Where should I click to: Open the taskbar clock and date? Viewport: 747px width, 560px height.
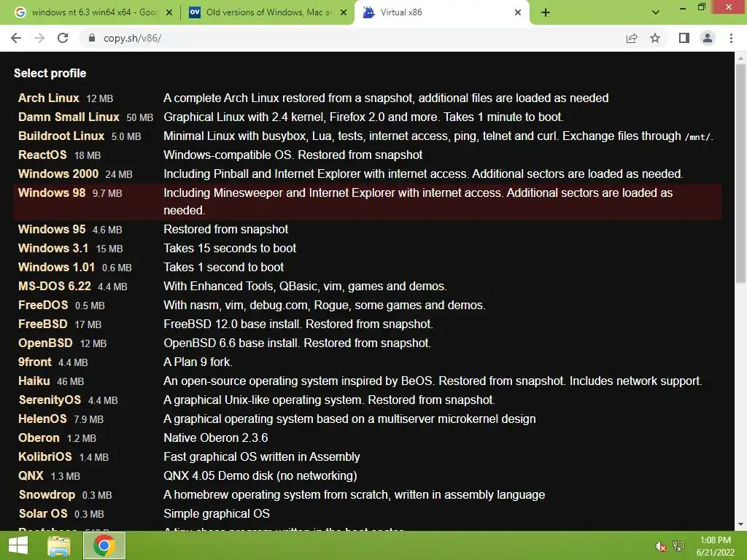[715, 546]
